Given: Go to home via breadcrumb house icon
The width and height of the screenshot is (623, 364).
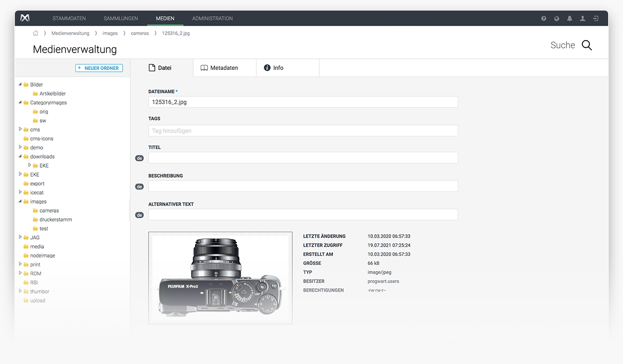Looking at the screenshot, I should [35, 34].
